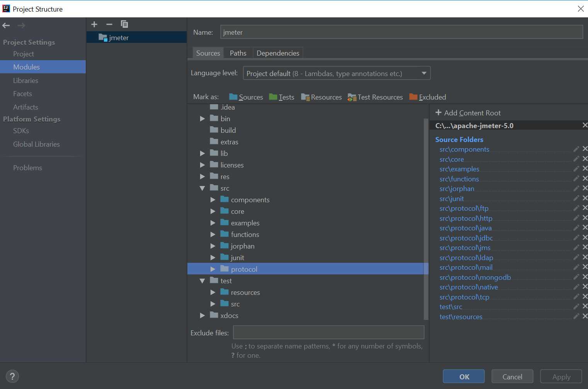This screenshot has height=389, width=588.
Task: Click the remove module minus icon
Action: coord(109,24)
